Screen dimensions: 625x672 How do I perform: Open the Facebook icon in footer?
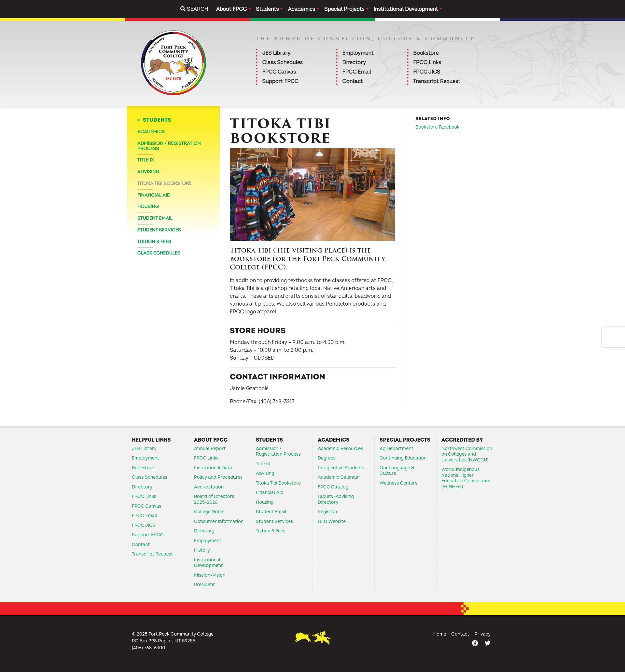point(475,643)
